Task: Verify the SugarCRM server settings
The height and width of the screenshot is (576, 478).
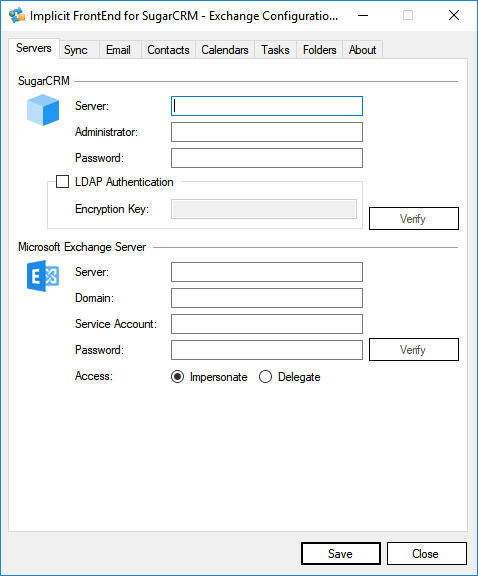Action: [x=414, y=219]
